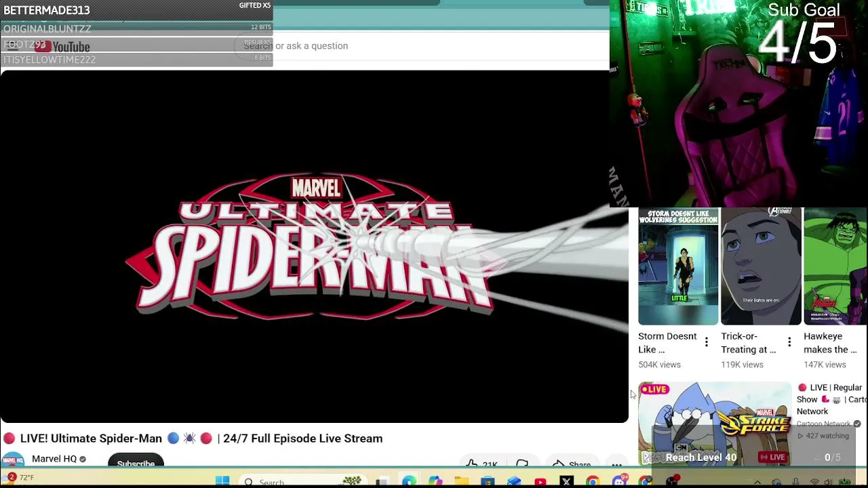Open options menu for 'Trick-or-Treating at' short

(x=789, y=342)
